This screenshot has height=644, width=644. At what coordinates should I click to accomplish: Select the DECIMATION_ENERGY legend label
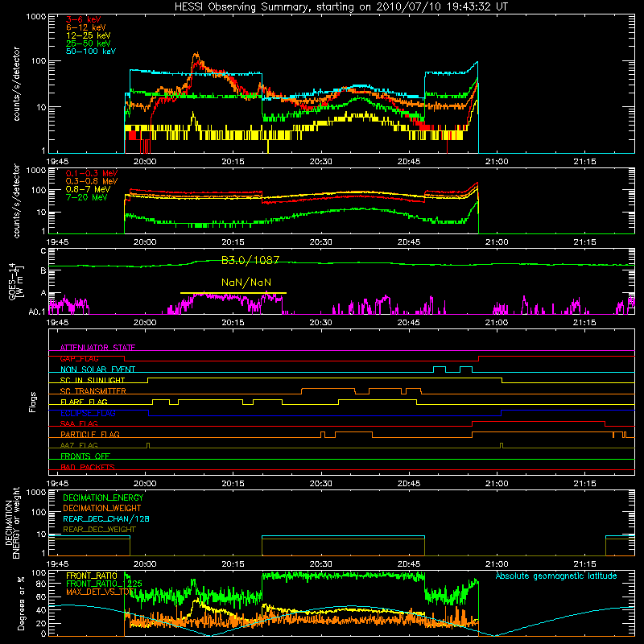coord(103,497)
